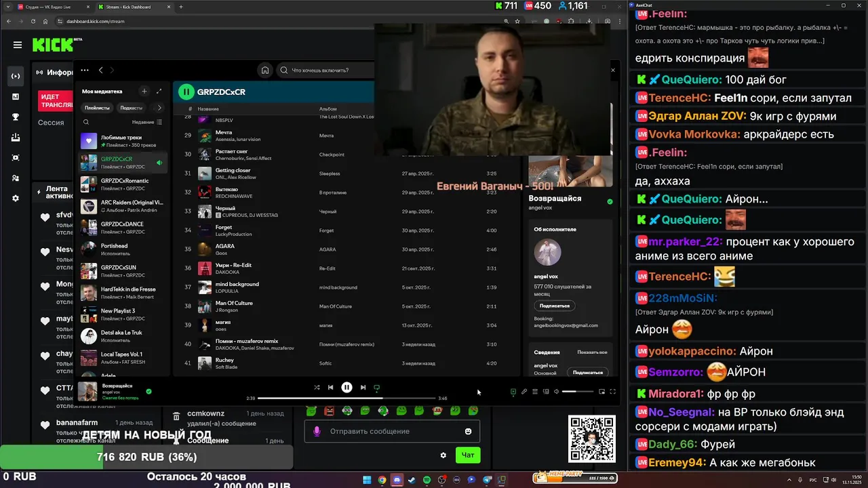The image size is (868, 488).
Task: Expand the Spotify library panel
Action: tap(159, 91)
